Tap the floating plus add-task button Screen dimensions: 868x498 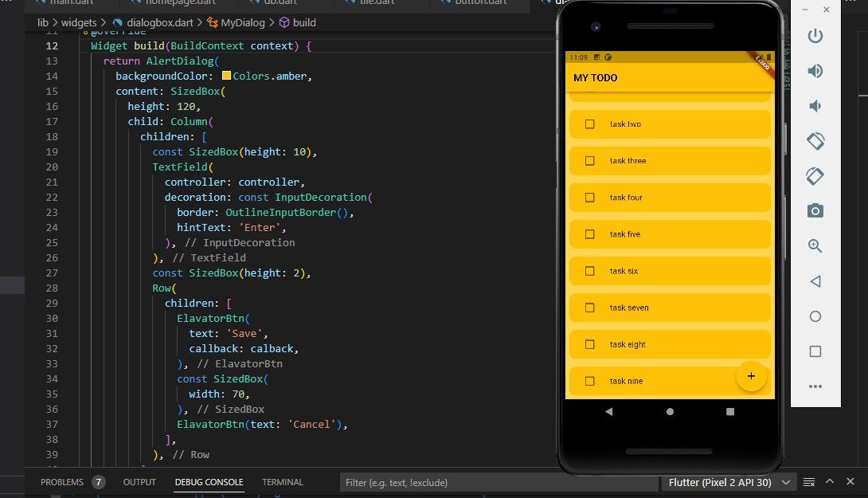click(751, 376)
